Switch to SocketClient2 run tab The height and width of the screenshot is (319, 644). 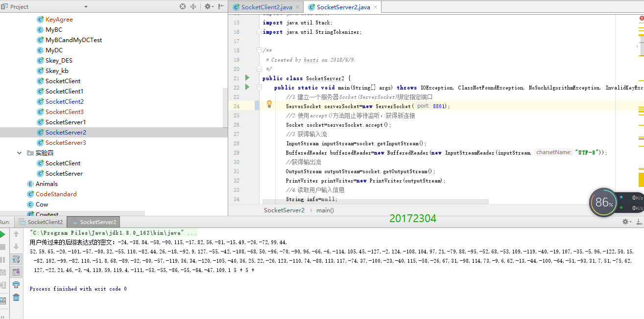41,222
